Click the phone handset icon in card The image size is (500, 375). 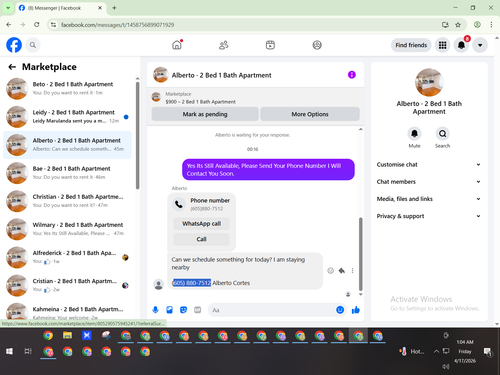tap(179, 204)
